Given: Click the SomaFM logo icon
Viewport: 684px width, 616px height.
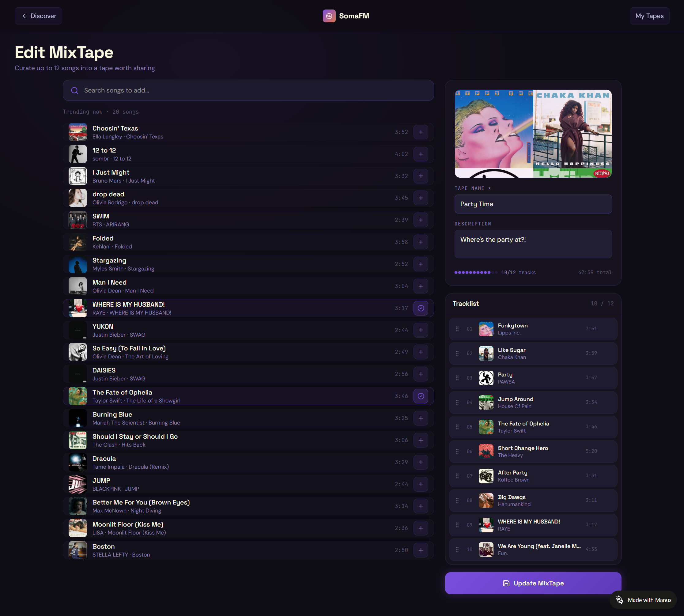Looking at the screenshot, I should coord(329,16).
